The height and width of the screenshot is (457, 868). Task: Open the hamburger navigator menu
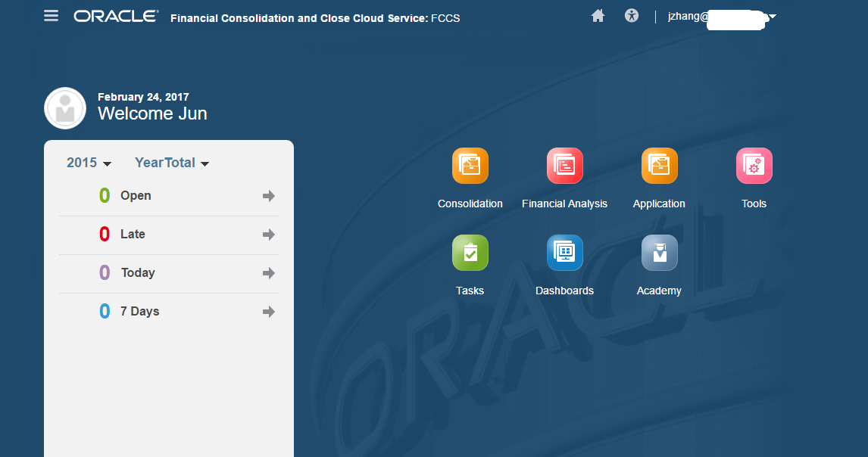pyautogui.click(x=51, y=16)
